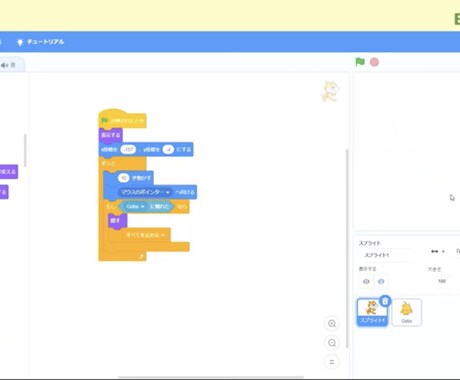This screenshot has width=460, height=380.
Task: Open the Gobo dropdown in touching block
Action: pos(135,207)
